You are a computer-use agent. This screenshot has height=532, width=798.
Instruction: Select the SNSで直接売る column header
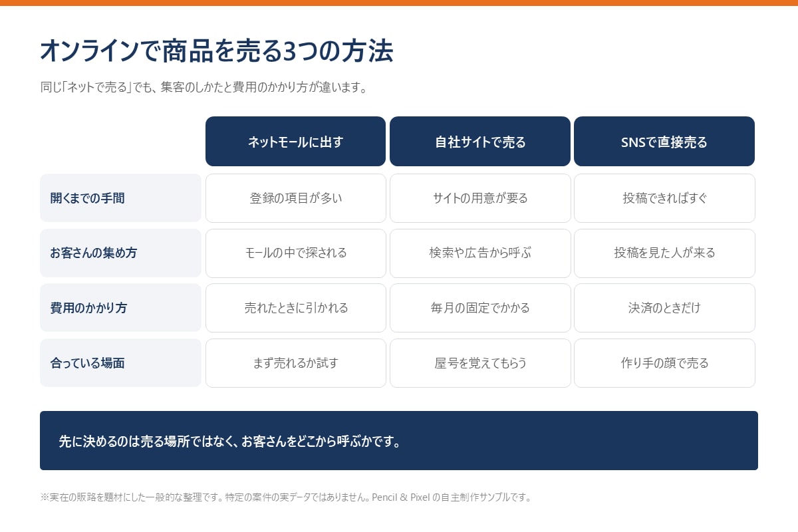(x=664, y=142)
